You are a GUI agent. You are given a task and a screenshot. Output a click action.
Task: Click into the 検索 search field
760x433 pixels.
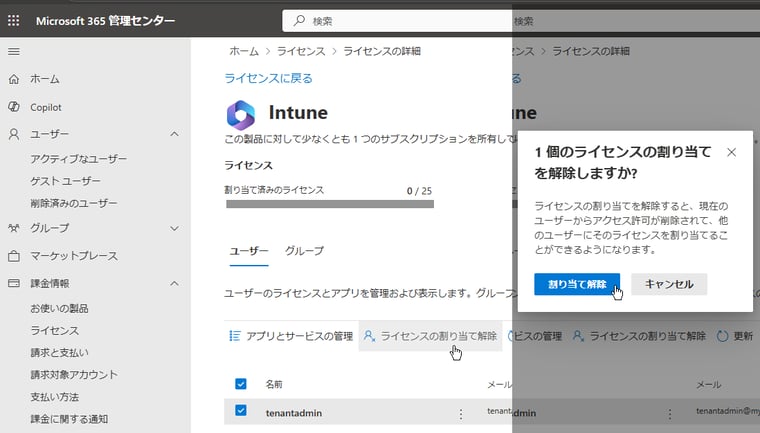(397, 21)
